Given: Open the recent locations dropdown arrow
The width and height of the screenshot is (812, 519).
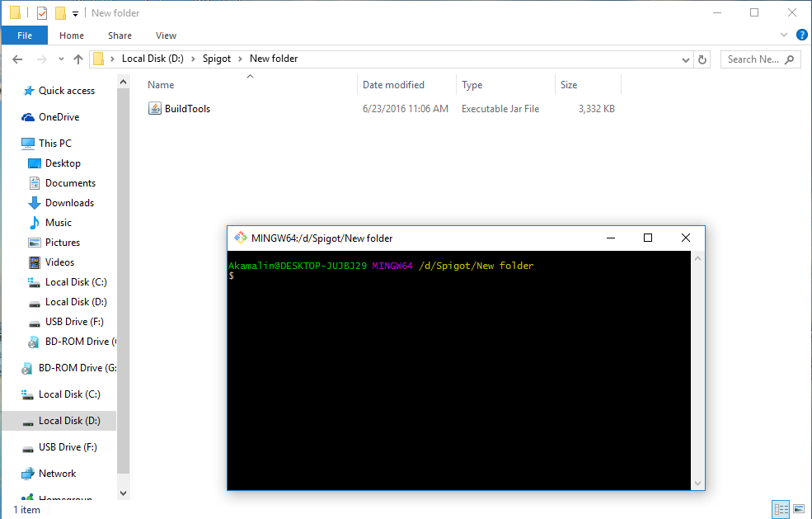Looking at the screenshot, I should pyautogui.click(x=61, y=59).
